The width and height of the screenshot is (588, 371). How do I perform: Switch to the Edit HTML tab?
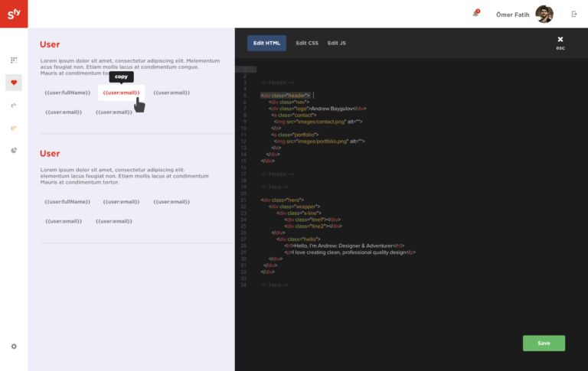(266, 43)
